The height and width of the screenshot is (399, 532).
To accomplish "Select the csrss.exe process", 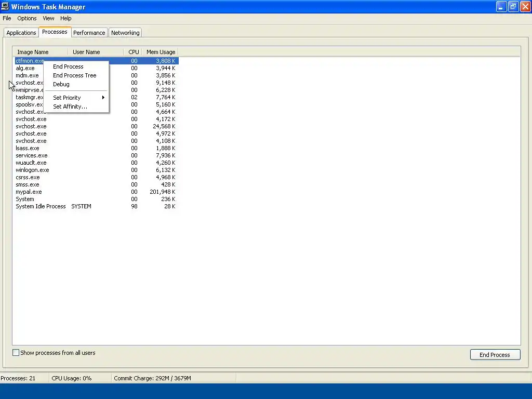I will [x=96, y=177].
